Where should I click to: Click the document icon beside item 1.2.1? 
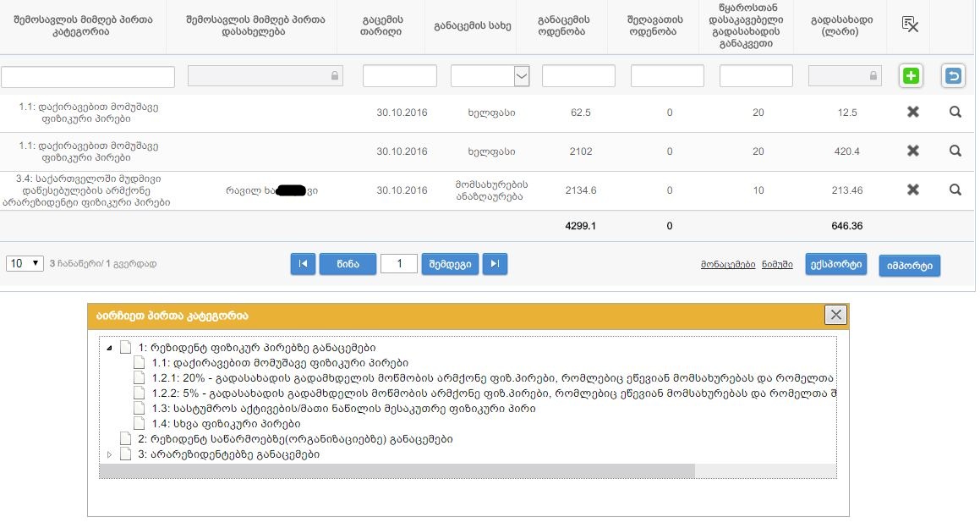click(140, 378)
